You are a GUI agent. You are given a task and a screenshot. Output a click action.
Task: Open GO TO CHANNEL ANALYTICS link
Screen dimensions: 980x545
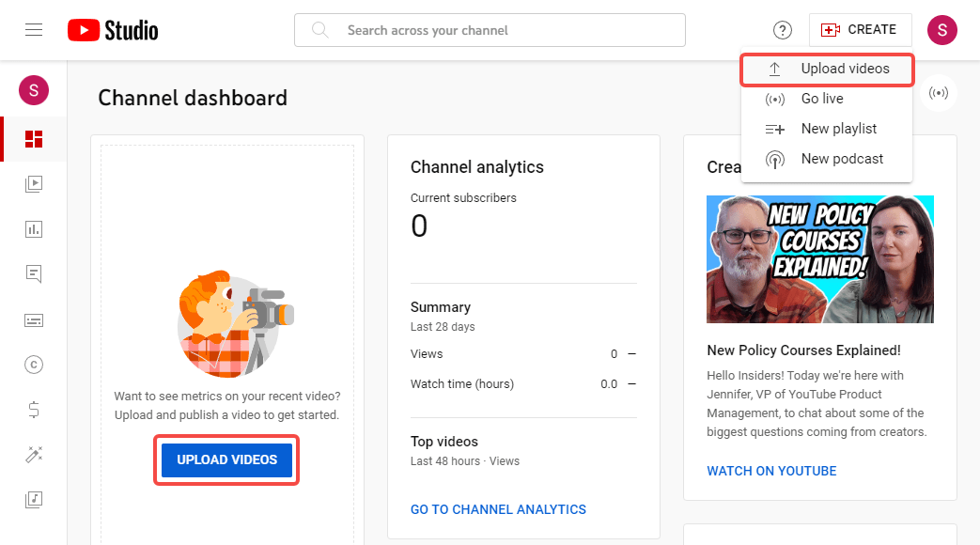point(498,508)
